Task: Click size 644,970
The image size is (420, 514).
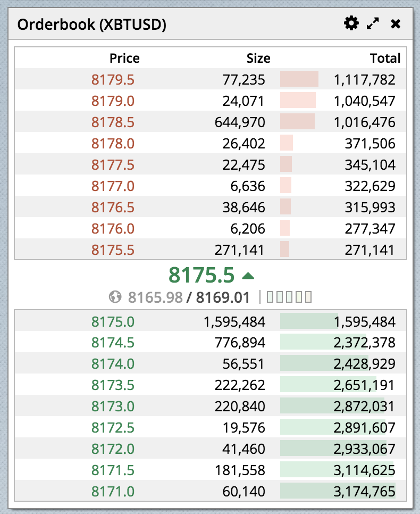Action: pos(240,122)
